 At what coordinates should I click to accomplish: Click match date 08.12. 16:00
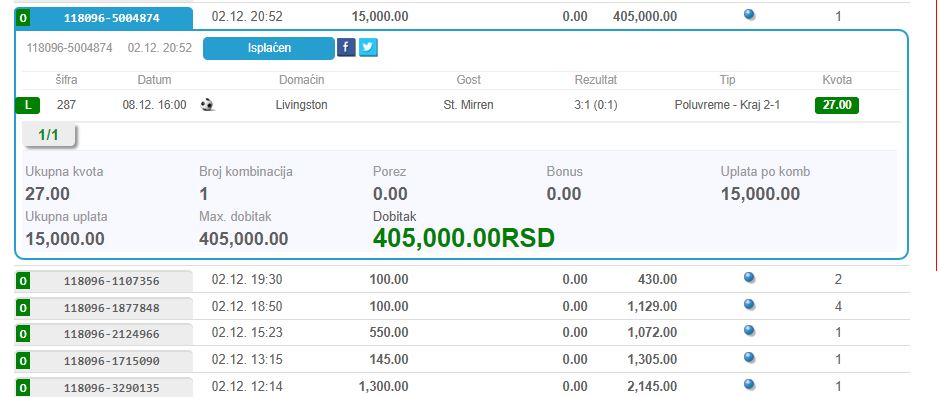155,105
